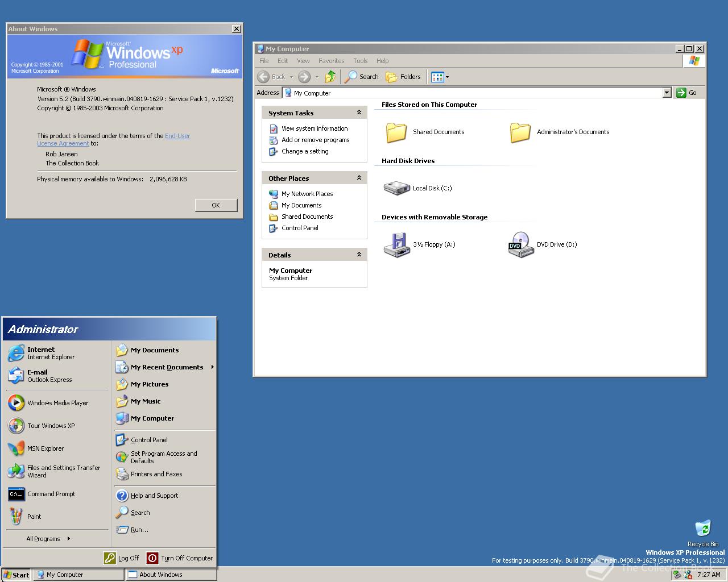Open the Back history dropdown arrow
Image resolution: width=728 pixels, height=582 pixels.
click(291, 77)
